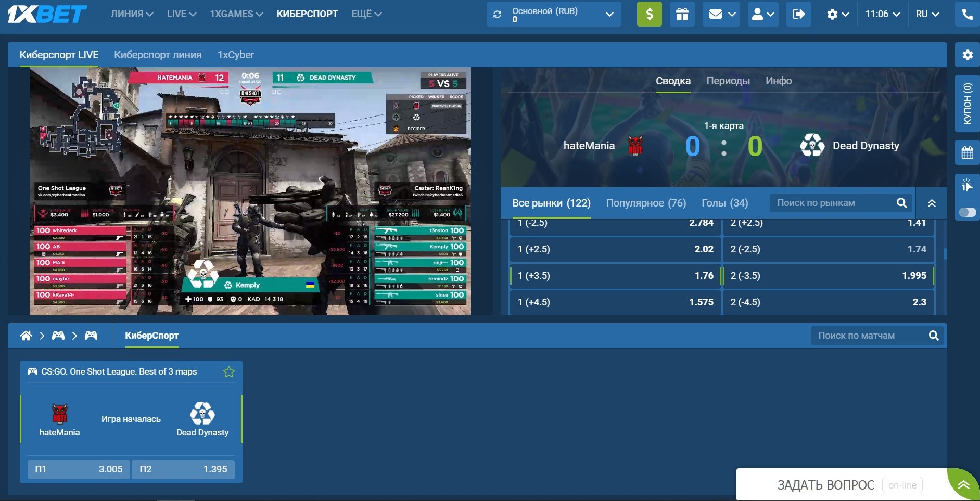This screenshot has height=501, width=980.
Task: Open the КУПОН (0) bet slip
Action: click(968, 104)
